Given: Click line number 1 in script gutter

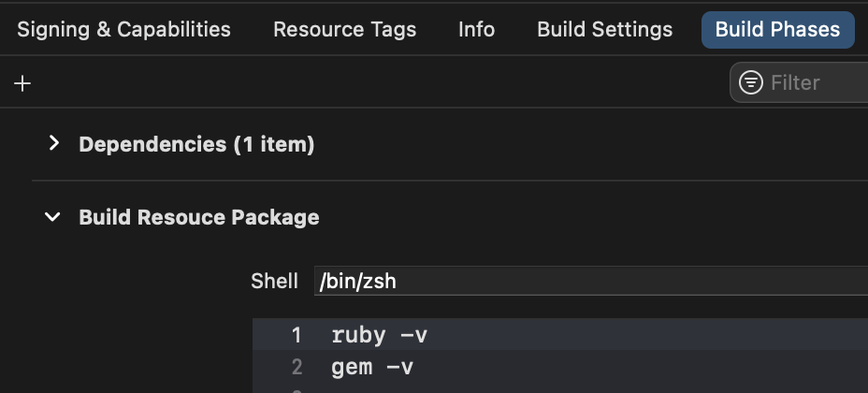Looking at the screenshot, I should (x=297, y=335).
